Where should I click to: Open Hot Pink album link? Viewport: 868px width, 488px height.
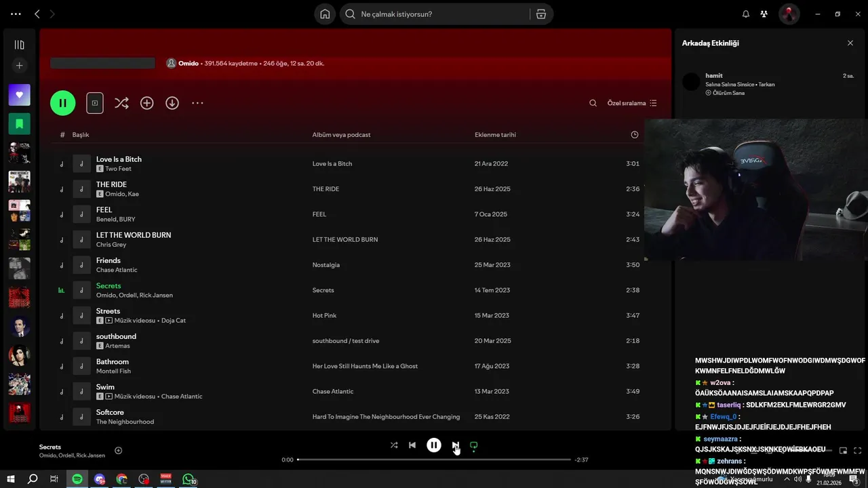(x=325, y=316)
